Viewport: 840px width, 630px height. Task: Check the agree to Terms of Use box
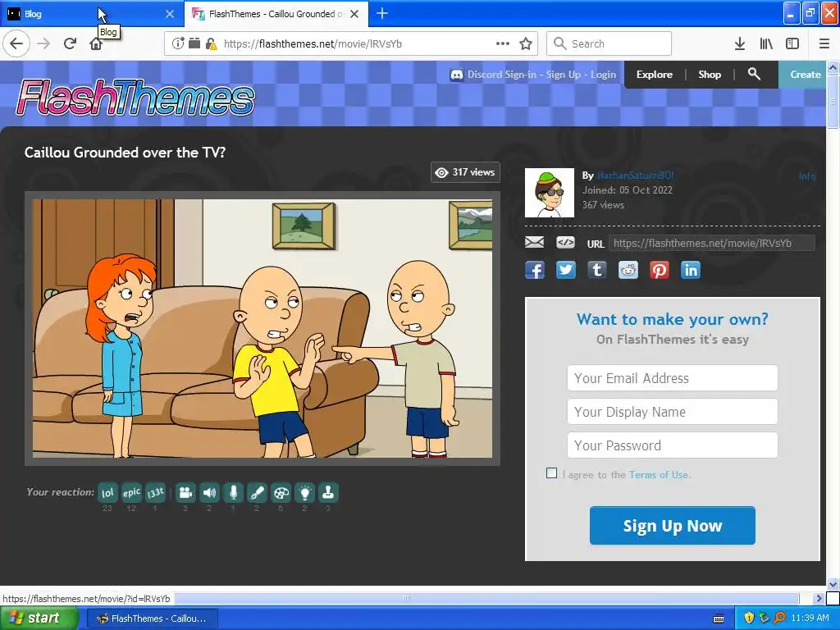[551, 473]
